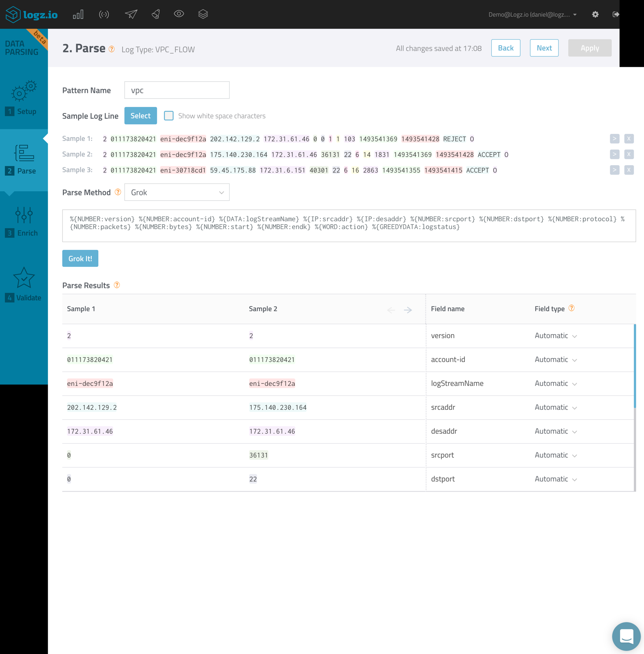
Task: Click the Parse Method help icon
Action: 118,192
